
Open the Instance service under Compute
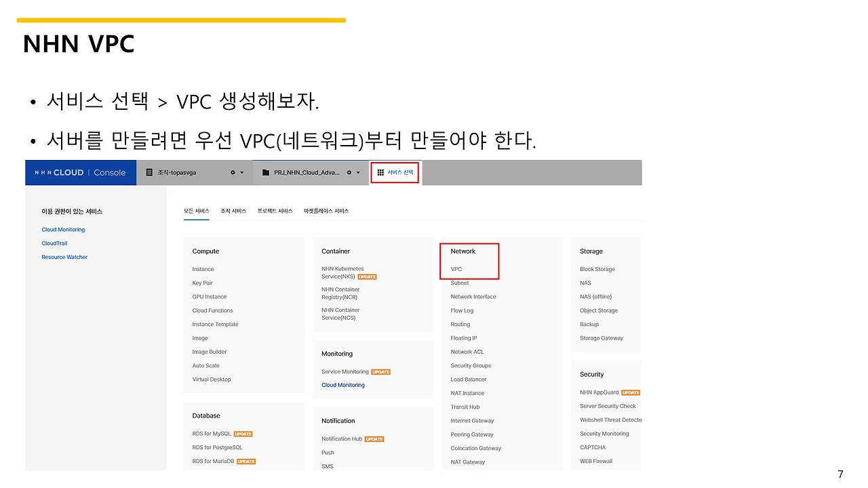click(x=203, y=268)
